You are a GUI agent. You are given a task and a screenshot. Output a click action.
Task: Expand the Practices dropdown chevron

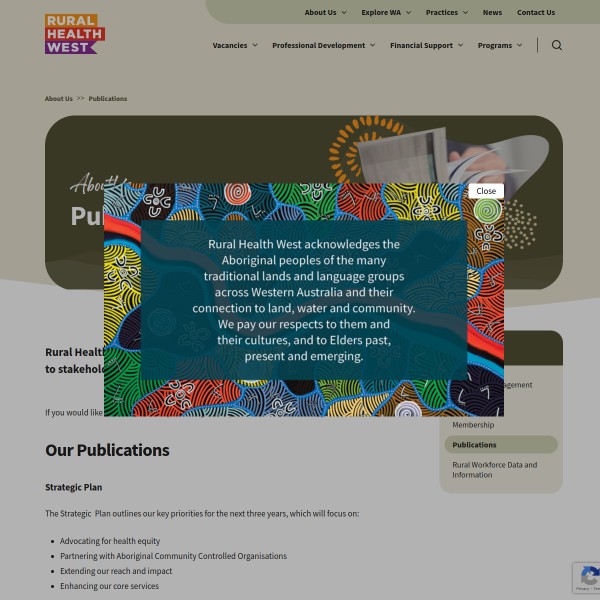465,13
